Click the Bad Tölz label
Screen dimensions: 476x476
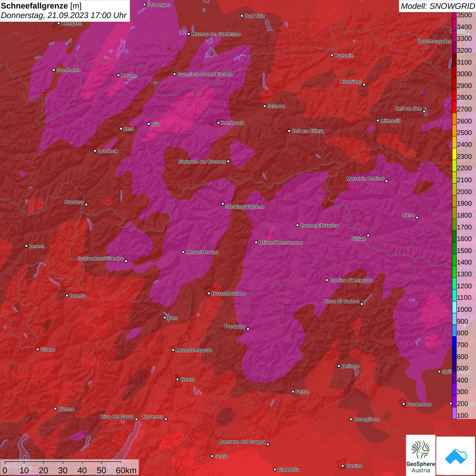pos(254,16)
